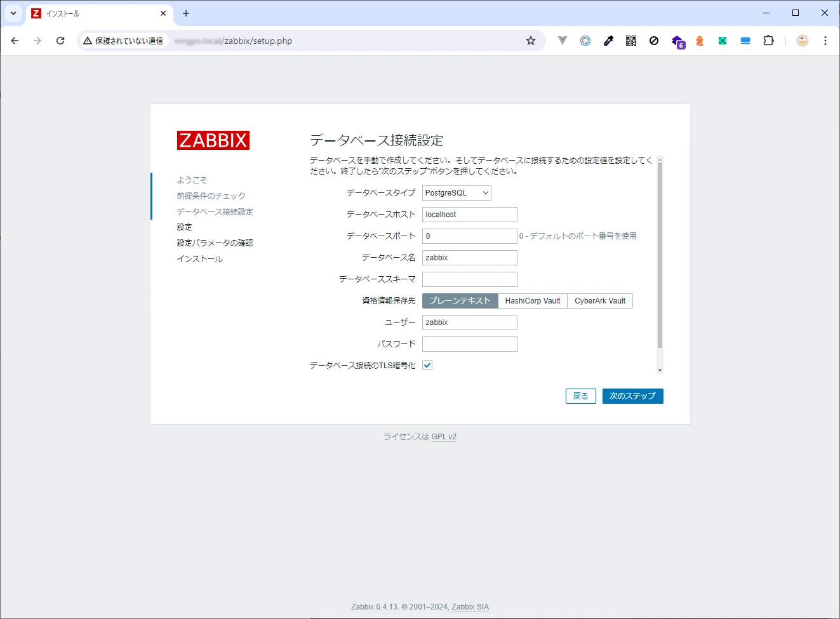Open Chrome three-dot menu
This screenshot has width=840, height=619.
(x=825, y=41)
